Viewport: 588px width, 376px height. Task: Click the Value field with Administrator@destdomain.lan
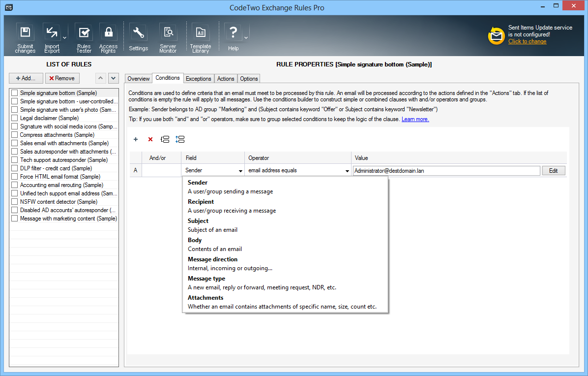click(x=446, y=171)
